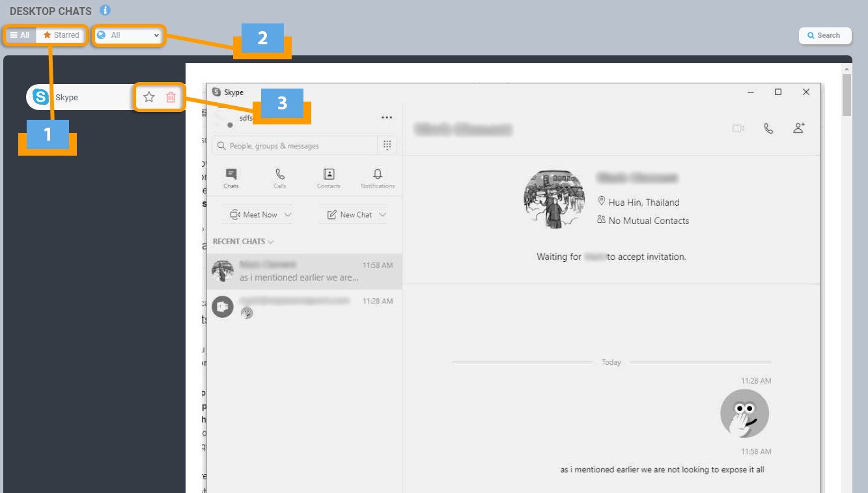Select the Skype entry in the list
The image size is (868, 493).
pyautogui.click(x=79, y=97)
